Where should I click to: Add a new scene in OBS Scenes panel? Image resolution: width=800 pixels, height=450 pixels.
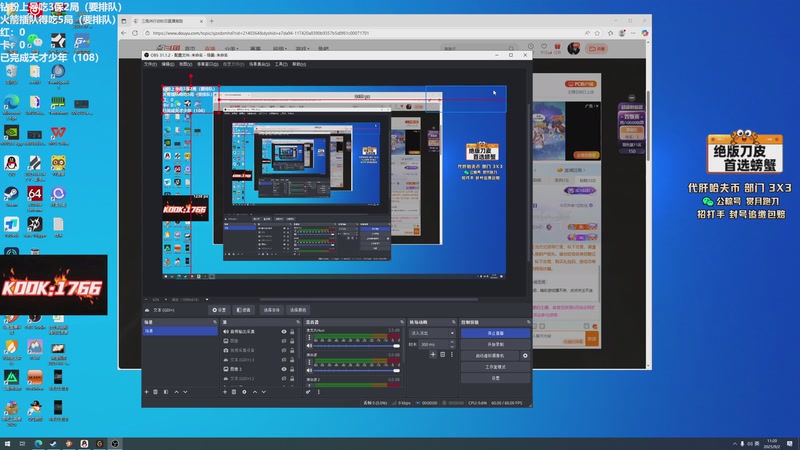[x=146, y=392]
